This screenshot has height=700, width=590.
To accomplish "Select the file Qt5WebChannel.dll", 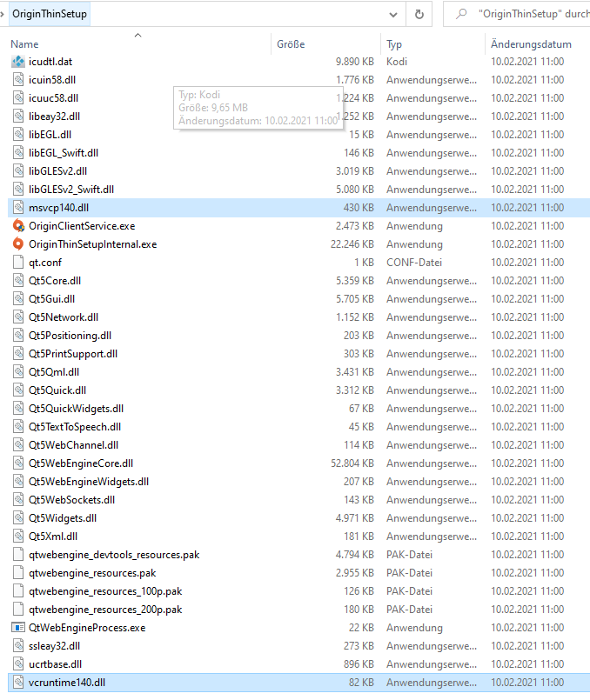I will point(74,445).
